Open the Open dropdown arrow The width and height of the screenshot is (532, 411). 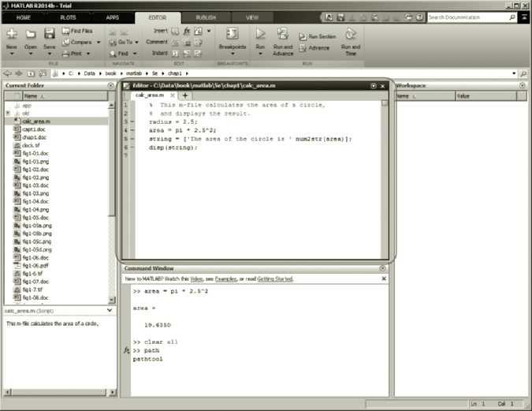[31, 54]
